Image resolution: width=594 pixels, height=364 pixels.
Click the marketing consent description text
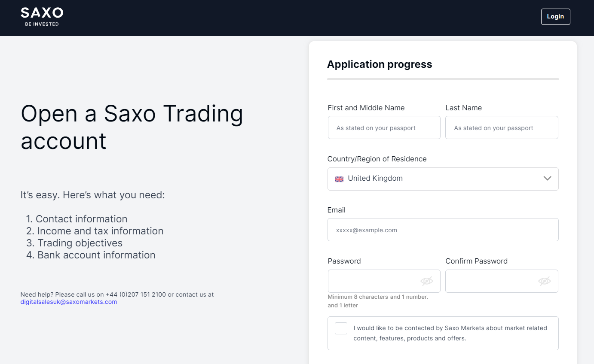coord(450,333)
